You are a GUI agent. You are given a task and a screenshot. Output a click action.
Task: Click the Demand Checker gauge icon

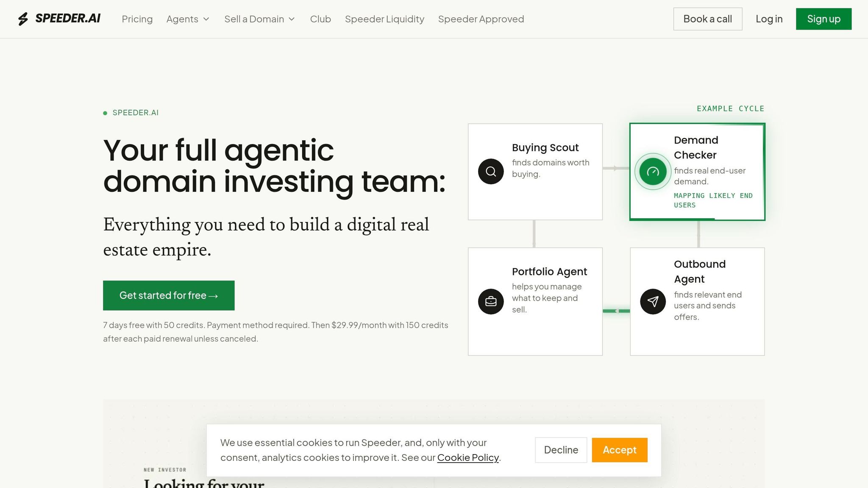(653, 172)
